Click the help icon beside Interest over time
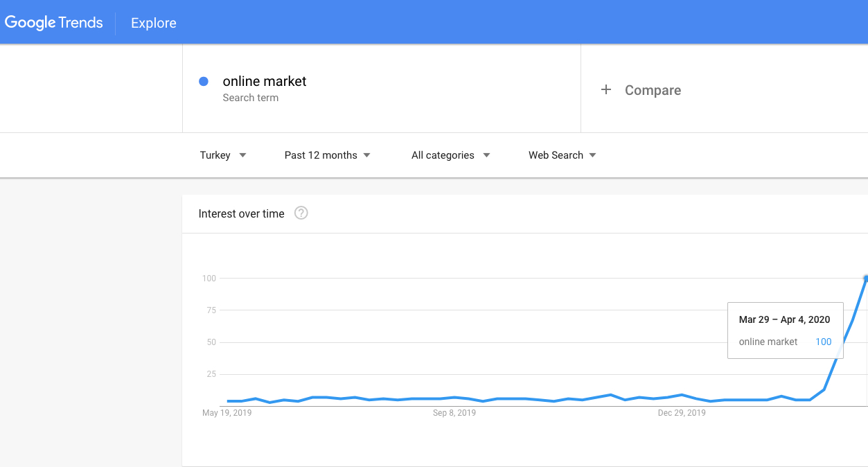The image size is (868, 467). pyautogui.click(x=301, y=213)
